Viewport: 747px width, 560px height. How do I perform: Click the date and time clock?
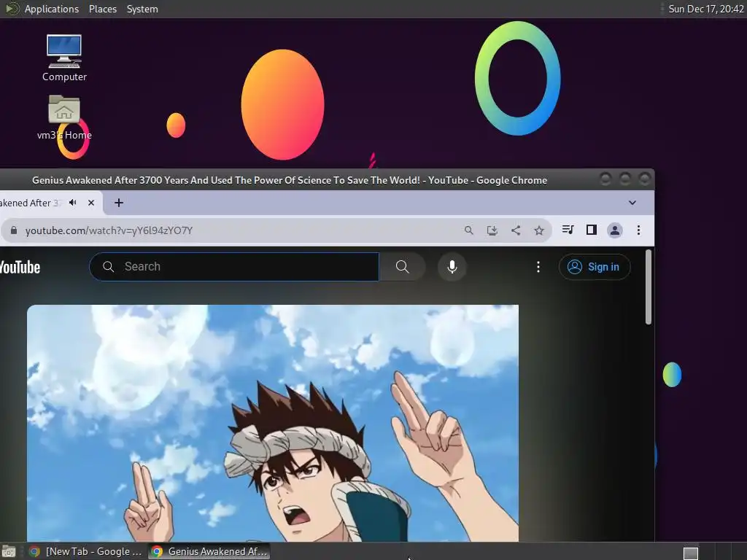[705, 9]
